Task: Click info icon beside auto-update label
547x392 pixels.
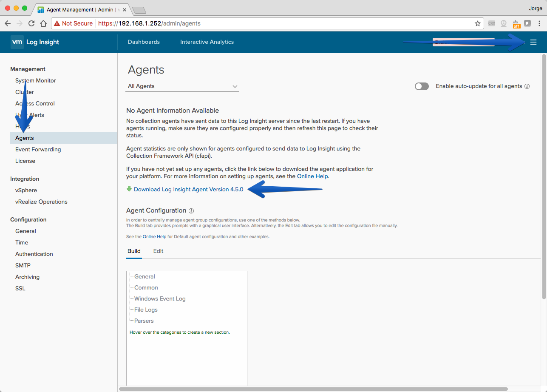Action: click(527, 86)
